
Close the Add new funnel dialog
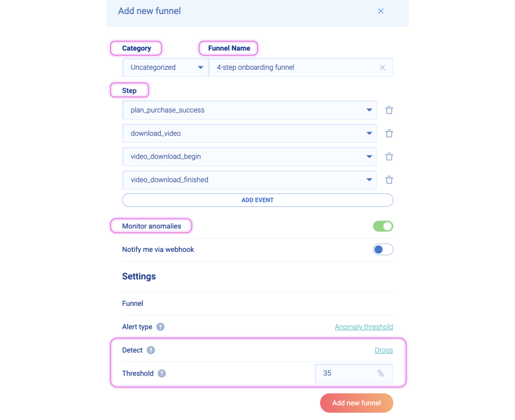pos(380,11)
